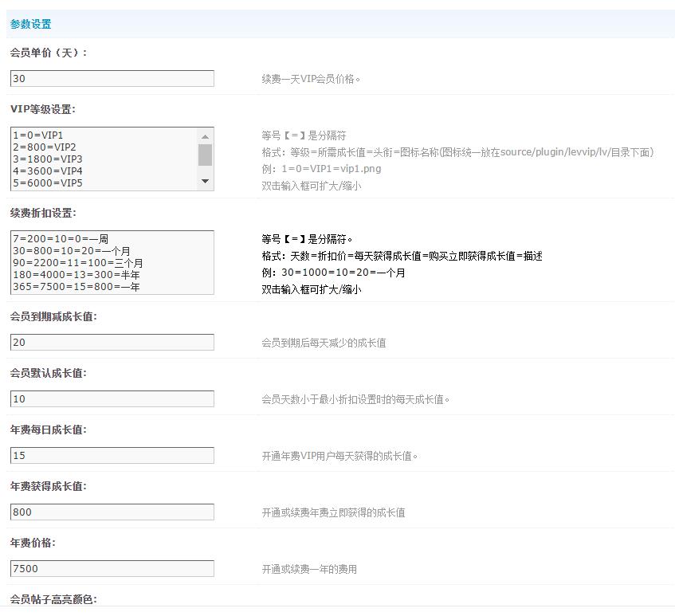
Task: Click the 年费获得成长值 input containing 800
Action: click(x=112, y=512)
